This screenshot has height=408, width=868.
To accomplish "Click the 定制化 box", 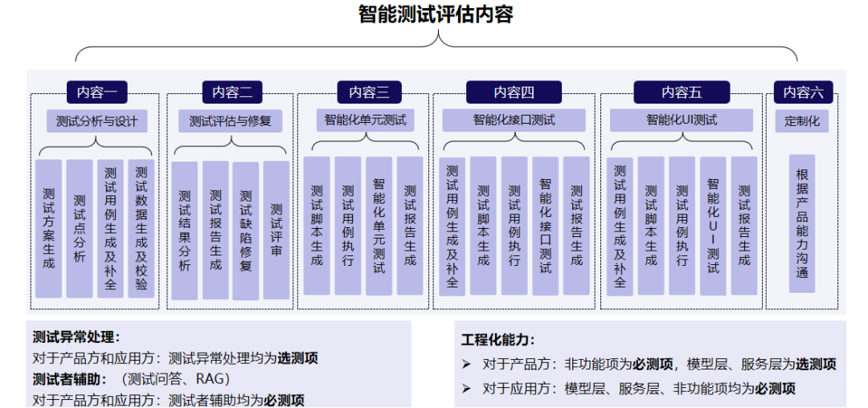I will click(802, 121).
